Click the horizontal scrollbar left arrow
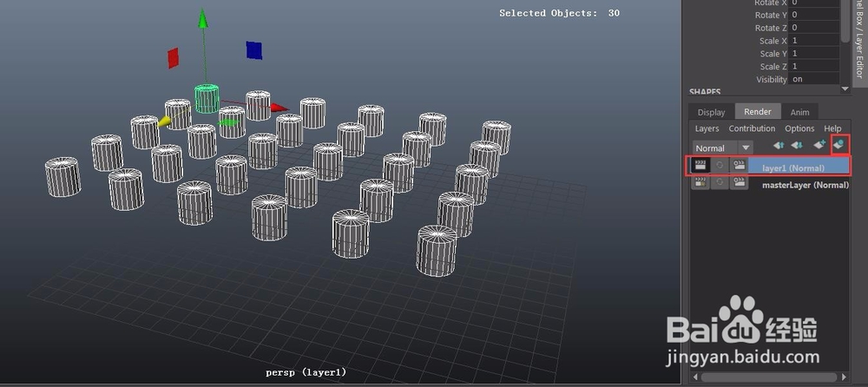Screen dimensions: 868x387 click(694, 377)
